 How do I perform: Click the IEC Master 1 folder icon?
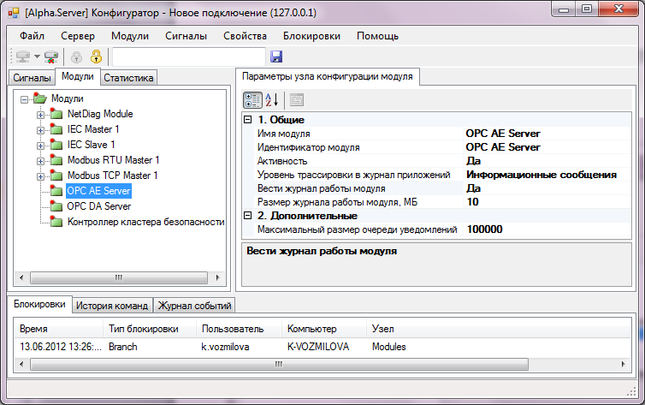coord(56,129)
